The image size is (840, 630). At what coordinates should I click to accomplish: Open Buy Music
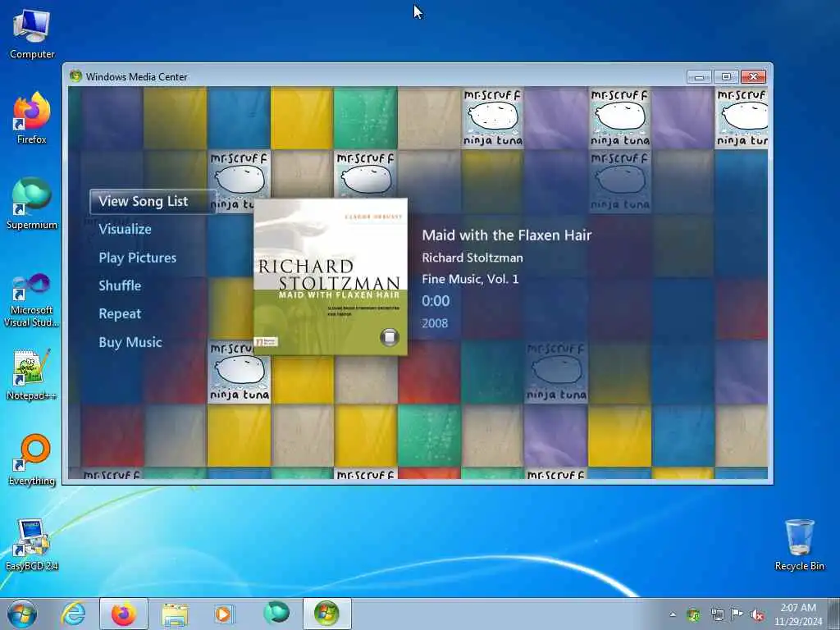click(x=130, y=342)
